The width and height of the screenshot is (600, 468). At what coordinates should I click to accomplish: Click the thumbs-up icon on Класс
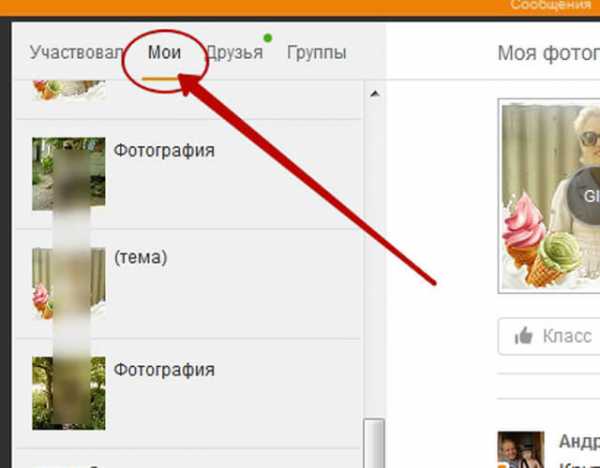[x=523, y=336]
